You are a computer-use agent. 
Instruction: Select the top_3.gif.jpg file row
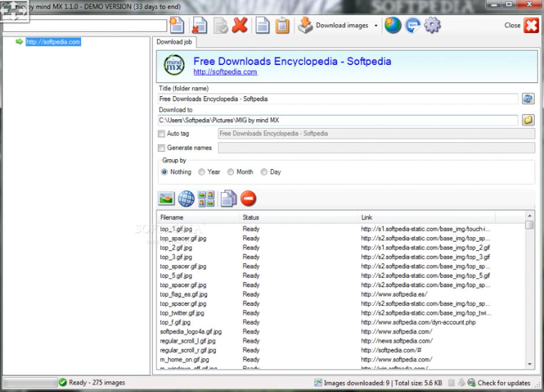[341, 257]
